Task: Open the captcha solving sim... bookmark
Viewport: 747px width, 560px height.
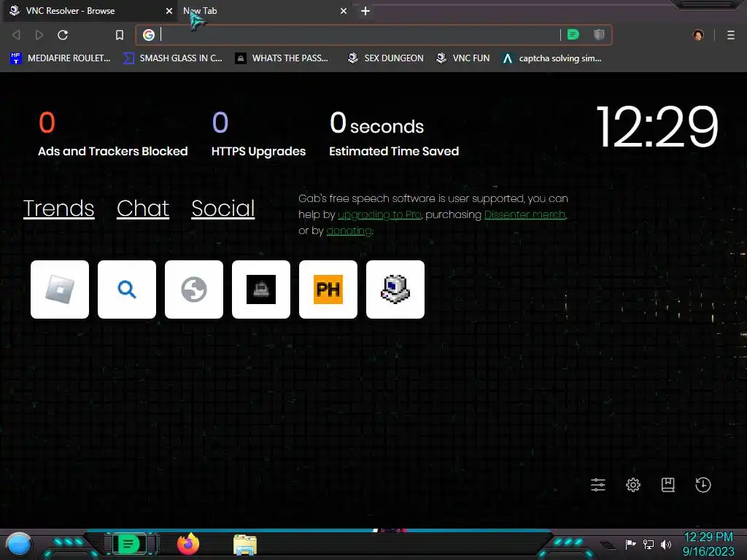Action: pyautogui.click(x=552, y=58)
